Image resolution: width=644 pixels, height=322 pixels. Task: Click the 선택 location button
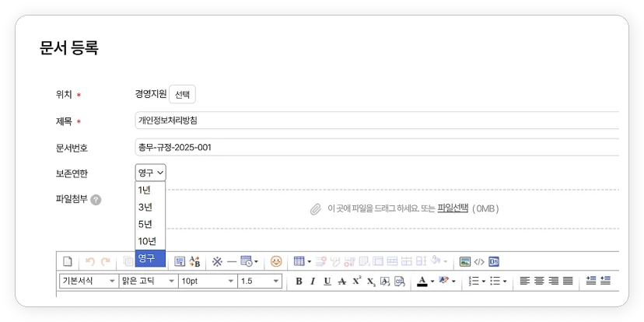pyautogui.click(x=182, y=94)
